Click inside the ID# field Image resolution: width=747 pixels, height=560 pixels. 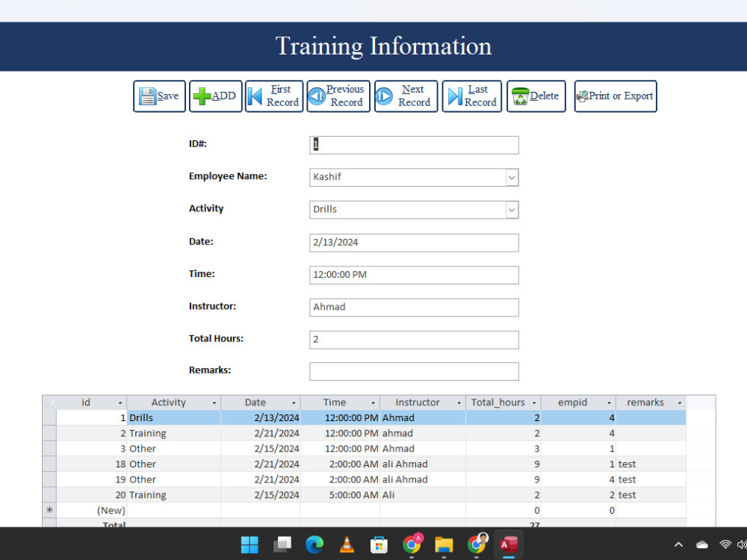pyautogui.click(x=414, y=145)
